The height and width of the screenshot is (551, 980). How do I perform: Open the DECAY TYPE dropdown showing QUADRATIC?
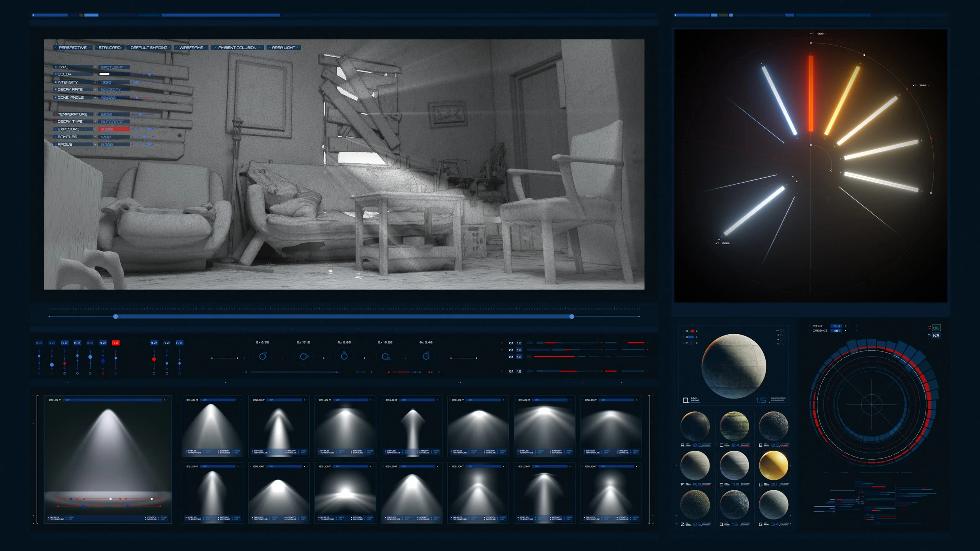pyautogui.click(x=114, y=121)
